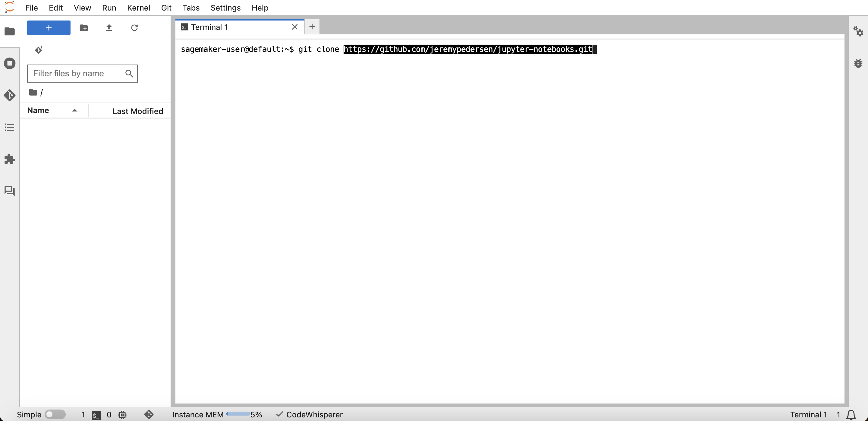Open the debugger panel bug icon
This screenshot has height=421, width=868.
858,63
